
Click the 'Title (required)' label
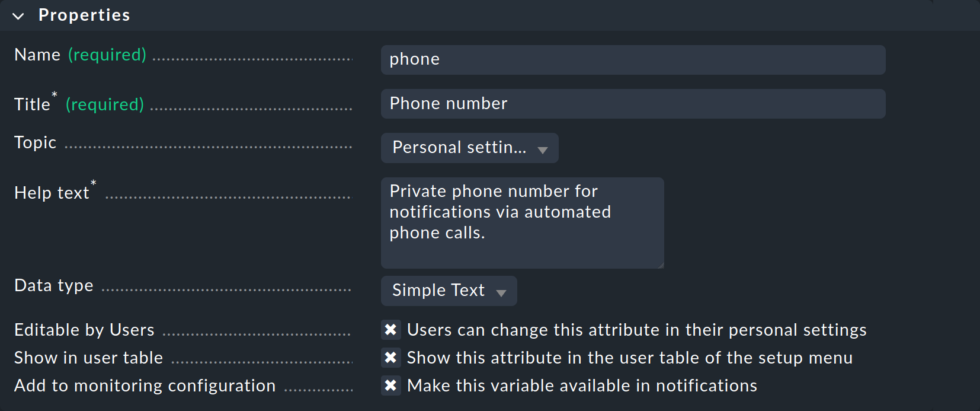79,104
